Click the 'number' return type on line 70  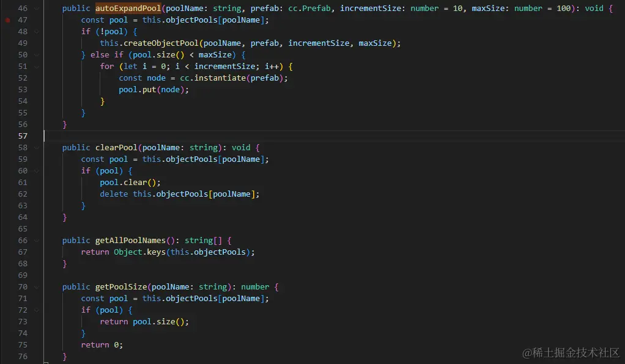255,286
